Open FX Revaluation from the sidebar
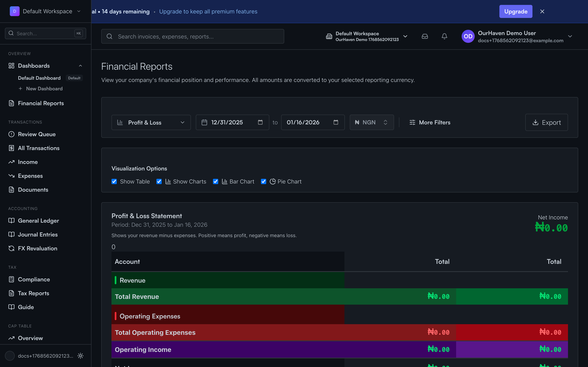Viewport: 588px width, 367px height. 37,248
